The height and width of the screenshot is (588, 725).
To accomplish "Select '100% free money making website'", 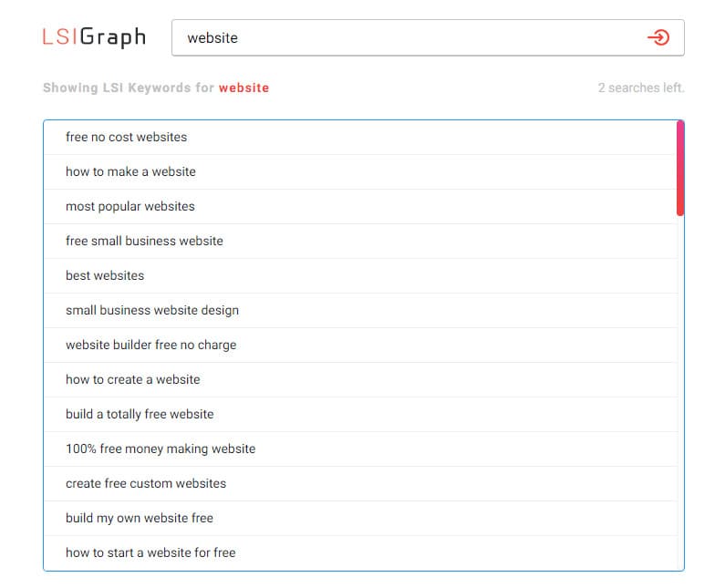I will 161,449.
